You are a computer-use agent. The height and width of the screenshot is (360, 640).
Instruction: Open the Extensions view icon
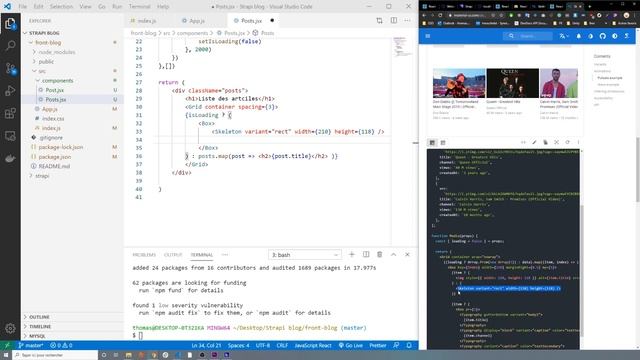[10, 113]
